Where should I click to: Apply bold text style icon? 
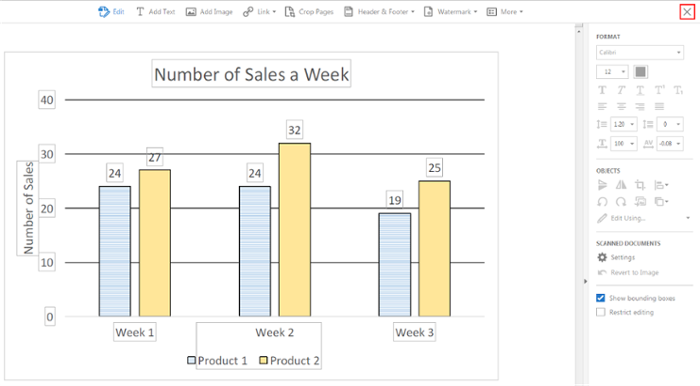(x=602, y=90)
